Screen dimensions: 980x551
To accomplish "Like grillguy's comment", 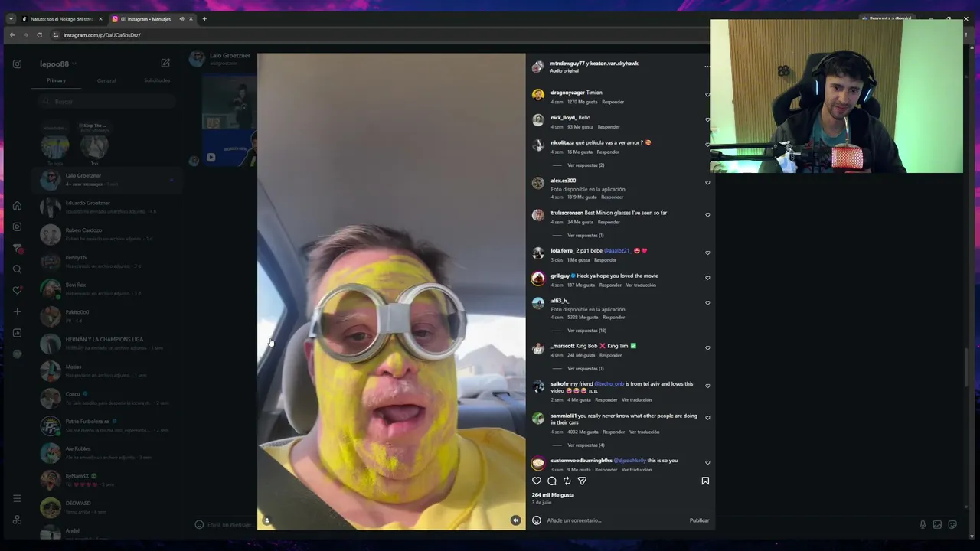I will pos(707,278).
